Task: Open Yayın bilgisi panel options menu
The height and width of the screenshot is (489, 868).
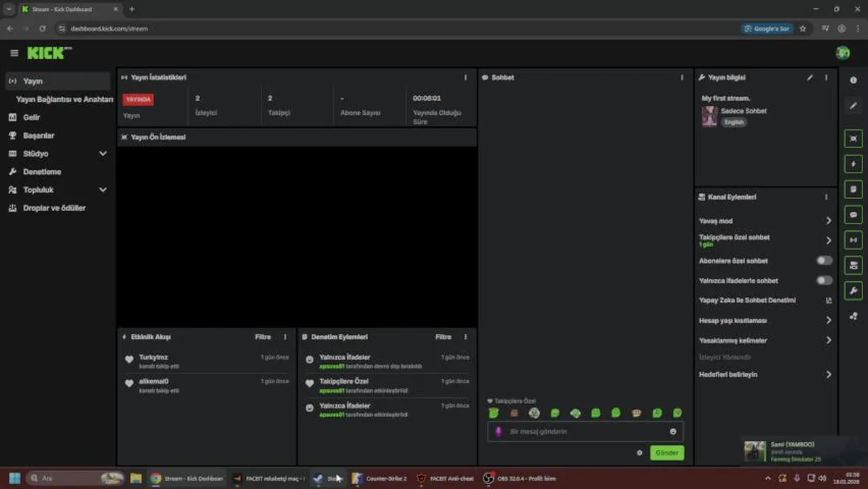Action: (x=826, y=77)
